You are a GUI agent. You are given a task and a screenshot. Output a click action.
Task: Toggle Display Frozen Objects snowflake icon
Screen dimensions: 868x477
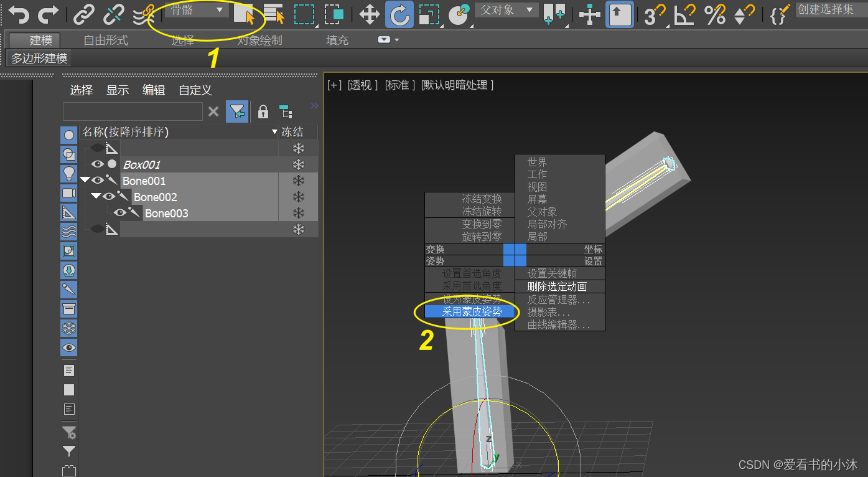coord(69,328)
